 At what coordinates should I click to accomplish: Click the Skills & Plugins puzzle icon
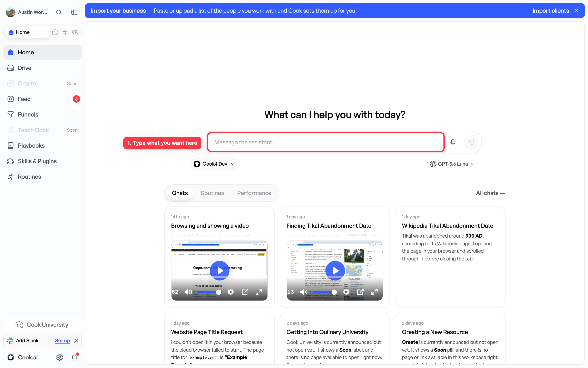11,161
